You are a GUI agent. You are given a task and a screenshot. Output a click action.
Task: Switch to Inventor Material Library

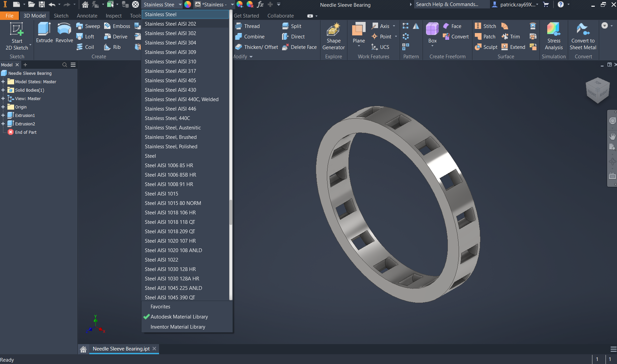coord(178,327)
